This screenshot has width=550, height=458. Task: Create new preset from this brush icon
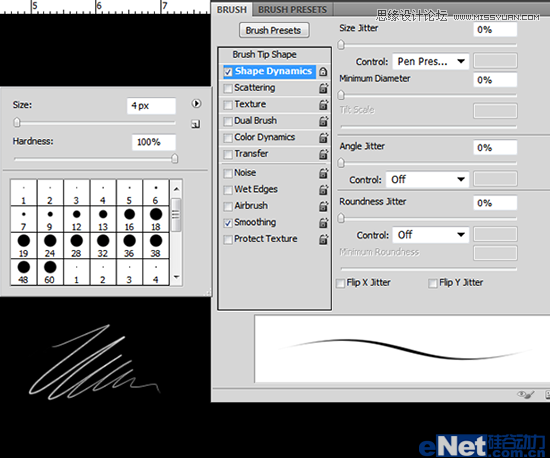pyautogui.click(x=196, y=124)
